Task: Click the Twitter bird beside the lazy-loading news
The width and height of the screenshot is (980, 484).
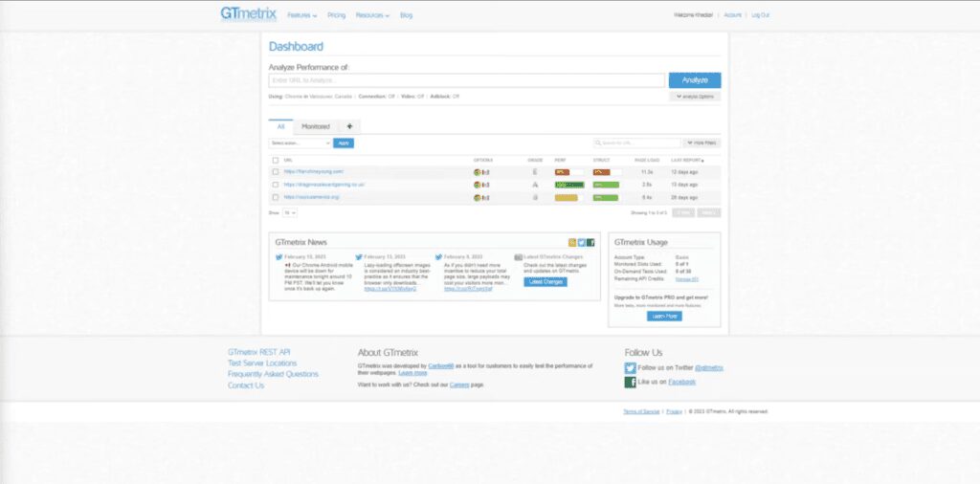Action: (x=360, y=256)
